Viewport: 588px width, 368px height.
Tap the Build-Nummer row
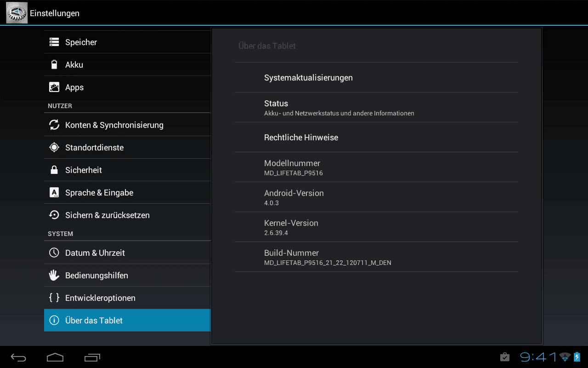376,257
